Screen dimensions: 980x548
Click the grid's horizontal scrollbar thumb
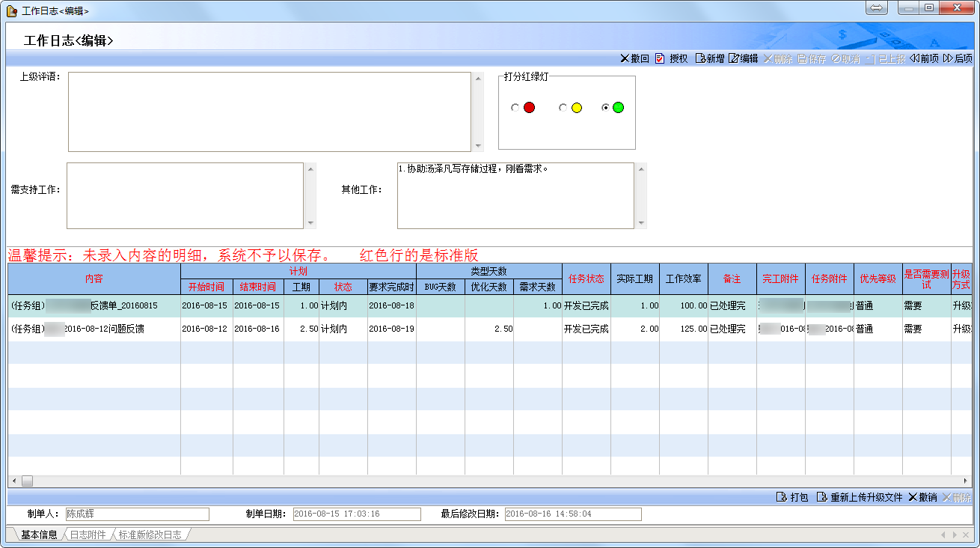point(27,481)
